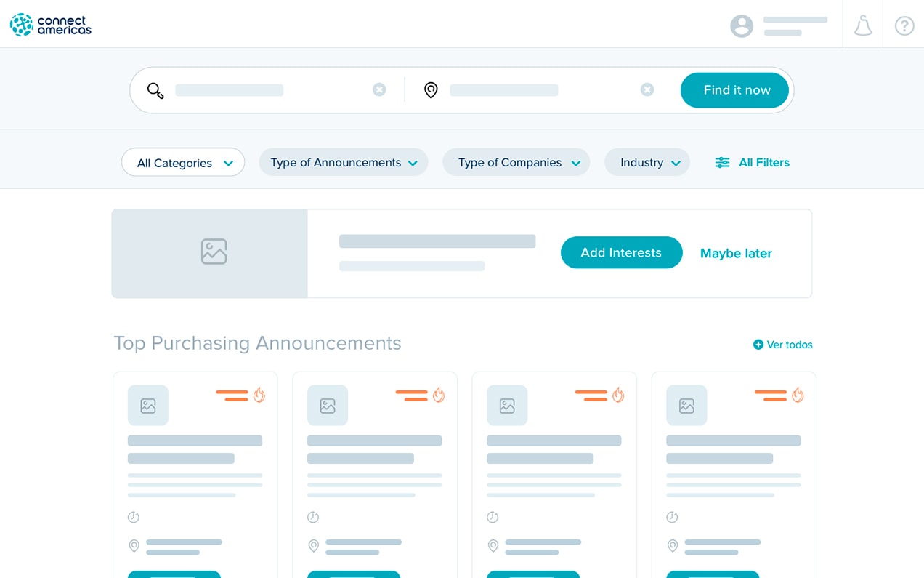
Task: Click the flame icon on first announcement card
Action: point(259,395)
